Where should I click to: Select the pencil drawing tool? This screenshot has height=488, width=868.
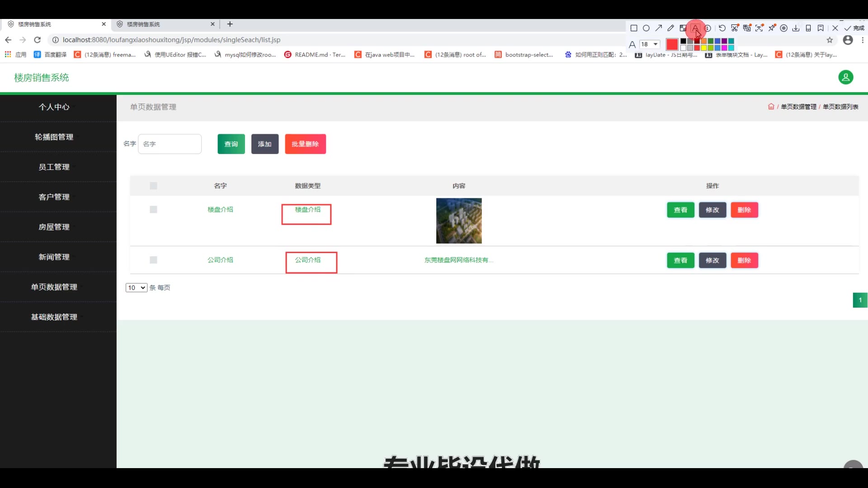point(671,28)
